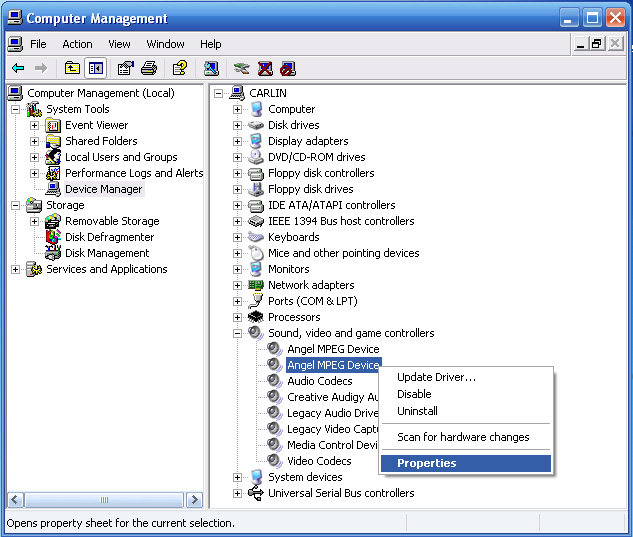Viewport: 633px width, 537px height.
Task: Collapse Sound, video and game controllers
Action: tap(237, 334)
